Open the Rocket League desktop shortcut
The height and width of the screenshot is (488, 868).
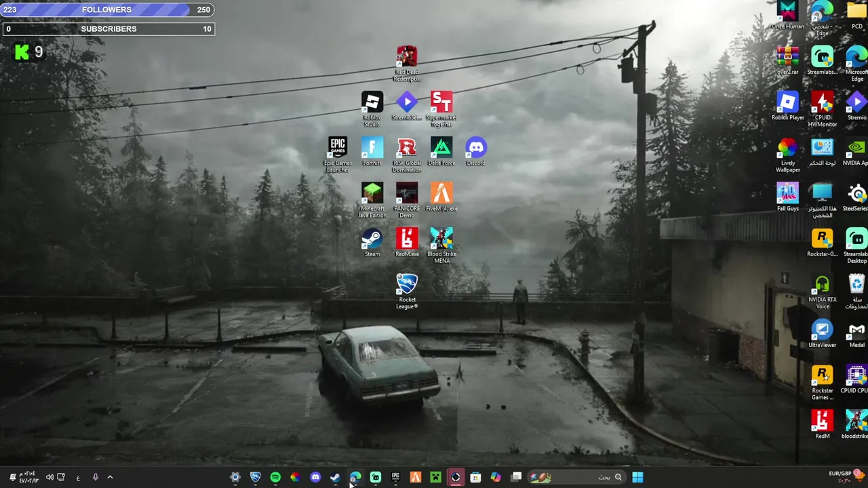(x=407, y=291)
